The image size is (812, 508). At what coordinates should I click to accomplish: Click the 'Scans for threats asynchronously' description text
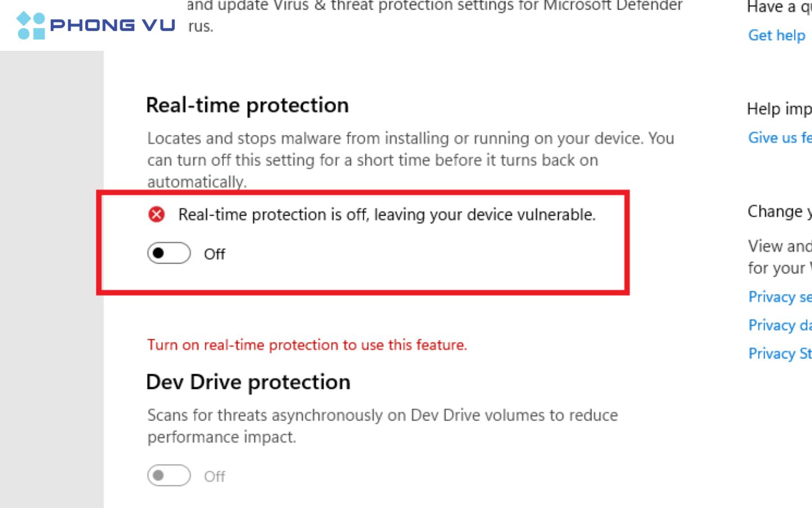click(382, 426)
